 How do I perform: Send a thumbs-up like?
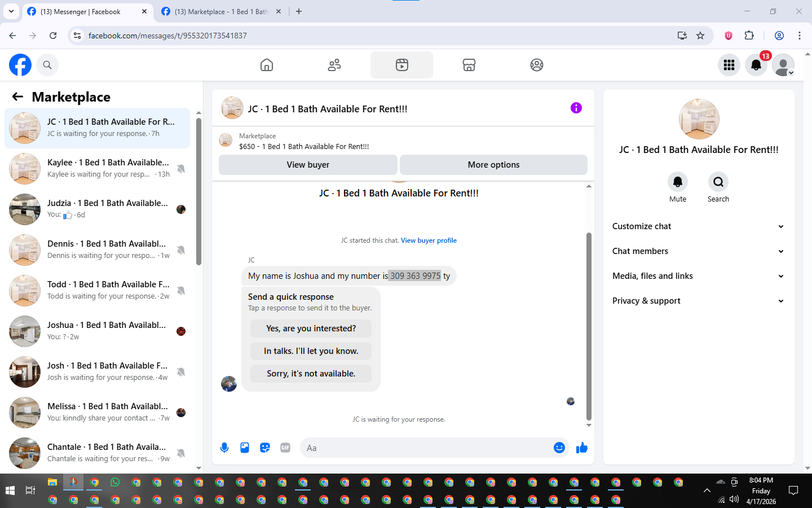pyautogui.click(x=582, y=448)
